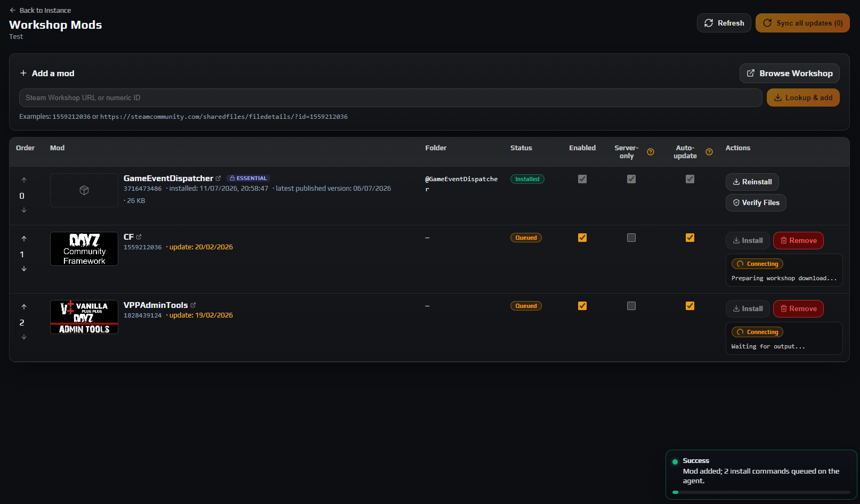Toggle Enabled checkbox for VPPAdminTools
Viewport: 860px width, 504px height.
point(582,306)
